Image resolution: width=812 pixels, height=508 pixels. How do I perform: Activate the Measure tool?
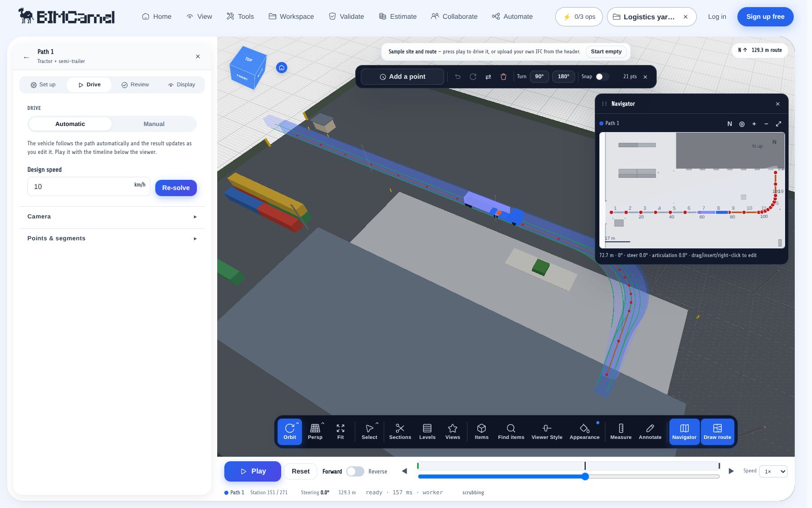621,432
